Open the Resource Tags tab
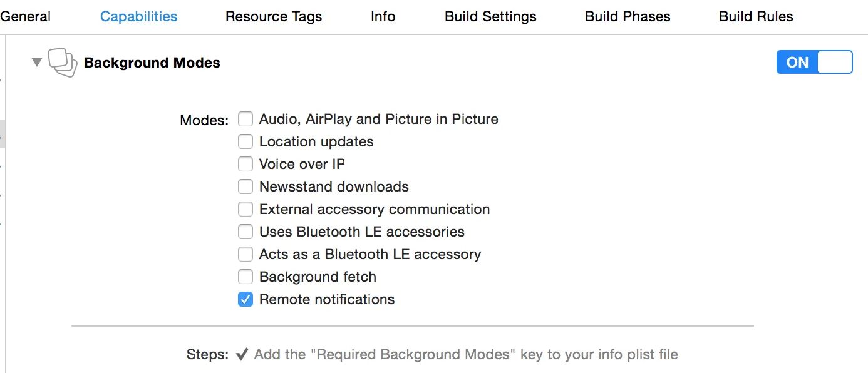 [x=274, y=17]
